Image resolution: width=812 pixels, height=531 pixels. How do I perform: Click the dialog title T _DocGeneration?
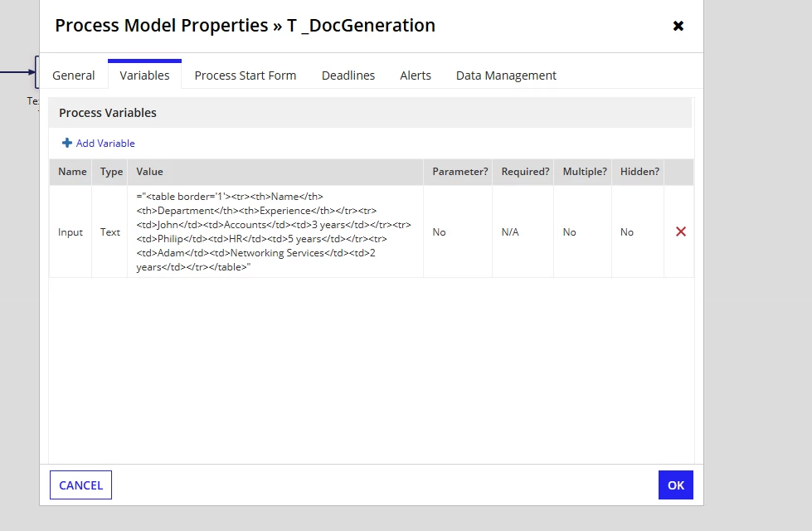tap(361, 26)
